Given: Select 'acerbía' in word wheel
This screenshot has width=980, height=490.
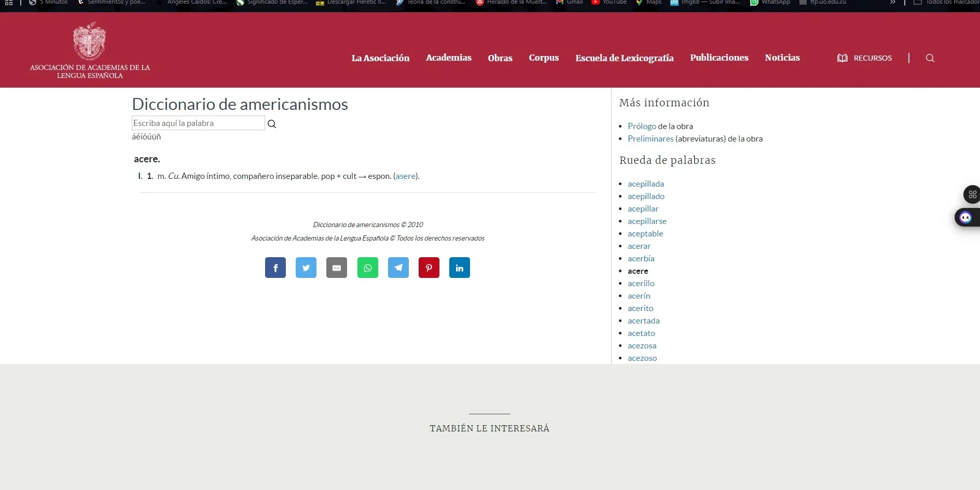Looking at the screenshot, I should 641,258.
